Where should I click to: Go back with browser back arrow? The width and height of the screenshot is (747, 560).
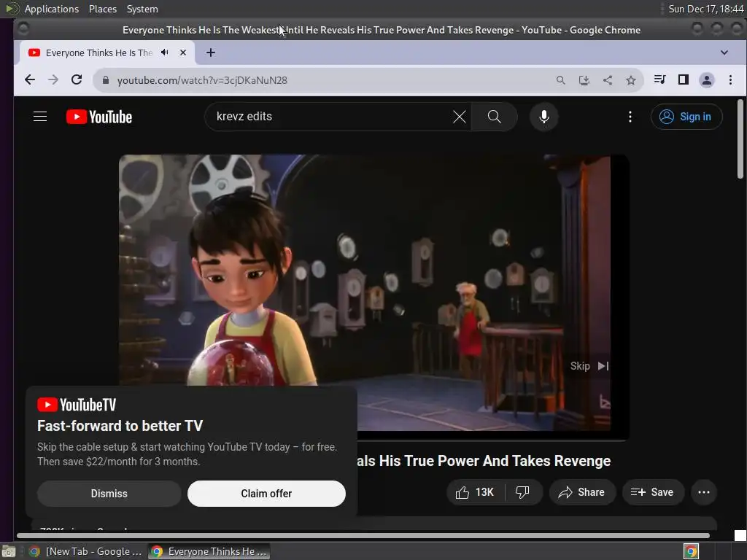30,80
